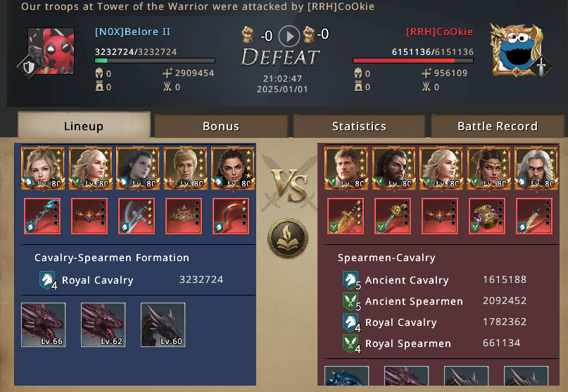Click the eyepatch commander portrait
The width and height of the screenshot is (568, 392).
(x=393, y=167)
